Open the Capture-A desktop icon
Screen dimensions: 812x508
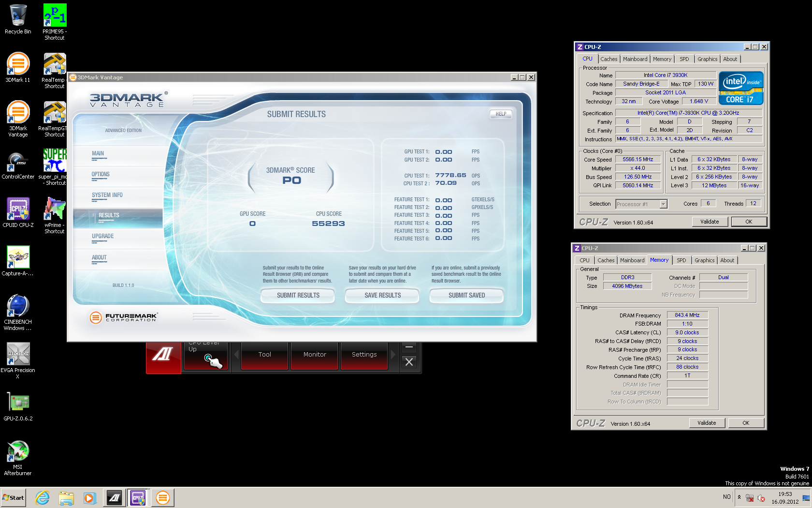point(18,261)
